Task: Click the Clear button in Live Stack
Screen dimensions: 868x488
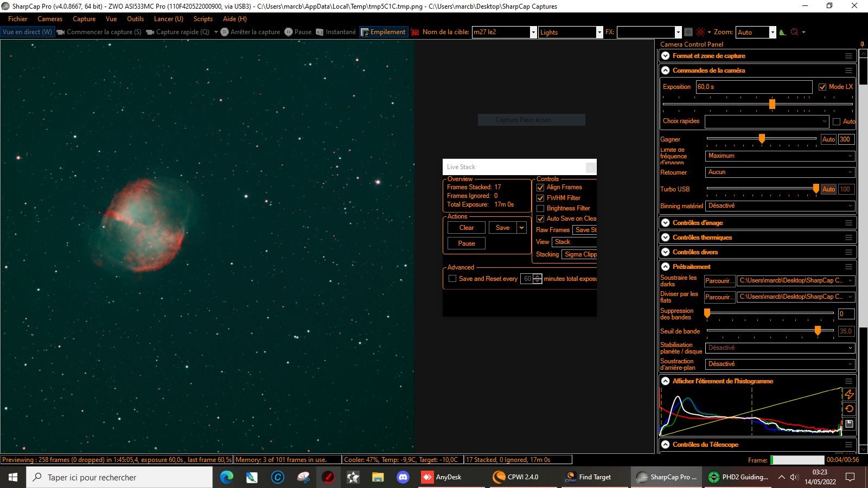Action: click(x=466, y=228)
